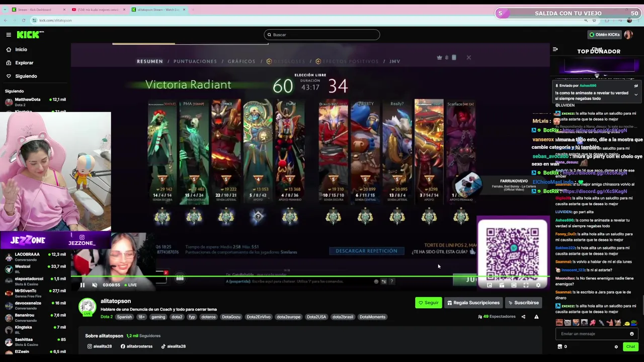The width and height of the screenshot is (644, 362).
Task: Open elapostadorcol channel in sidebar
Action: pyautogui.click(x=34, y=281)
